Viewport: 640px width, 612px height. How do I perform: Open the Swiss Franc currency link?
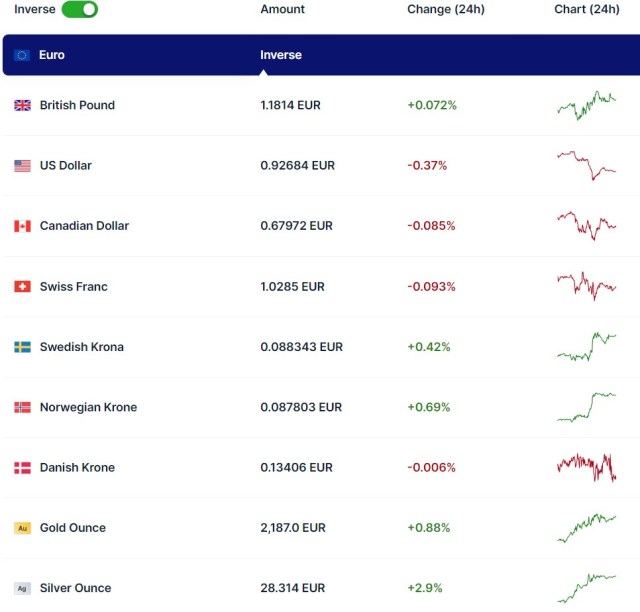click(x=73, y=287)
